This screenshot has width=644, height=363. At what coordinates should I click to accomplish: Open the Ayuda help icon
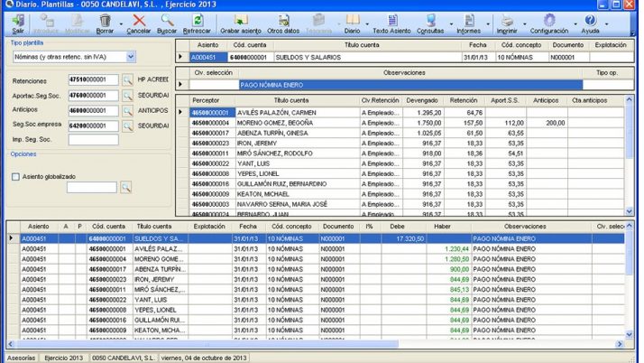(x=590, y=21)
